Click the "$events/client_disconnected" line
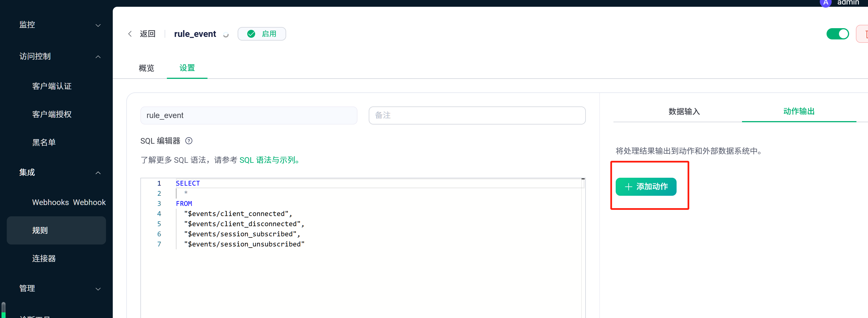 point(244,224)
